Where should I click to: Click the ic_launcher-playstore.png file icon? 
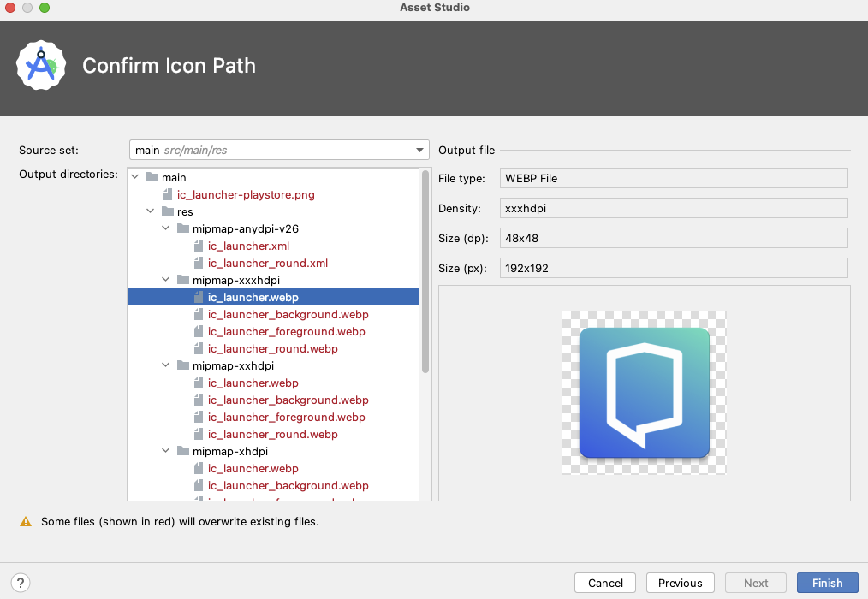click(x=168, y=194)
